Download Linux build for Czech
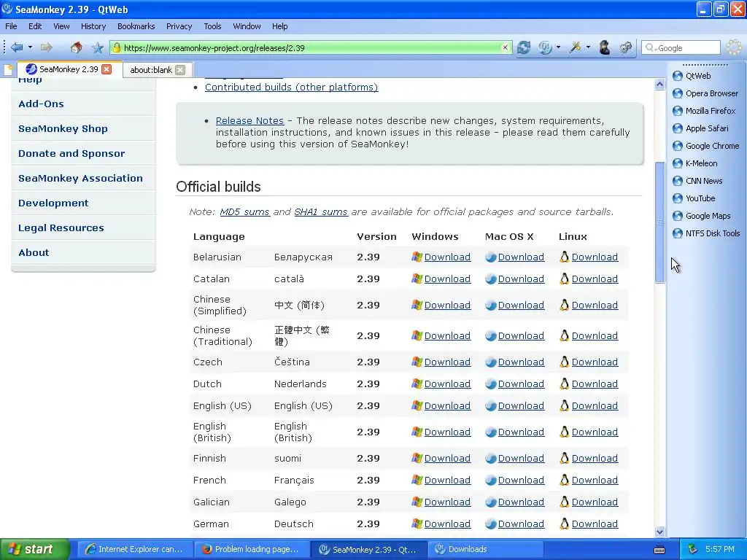The image size is (747, 560). tap(595, 362)
